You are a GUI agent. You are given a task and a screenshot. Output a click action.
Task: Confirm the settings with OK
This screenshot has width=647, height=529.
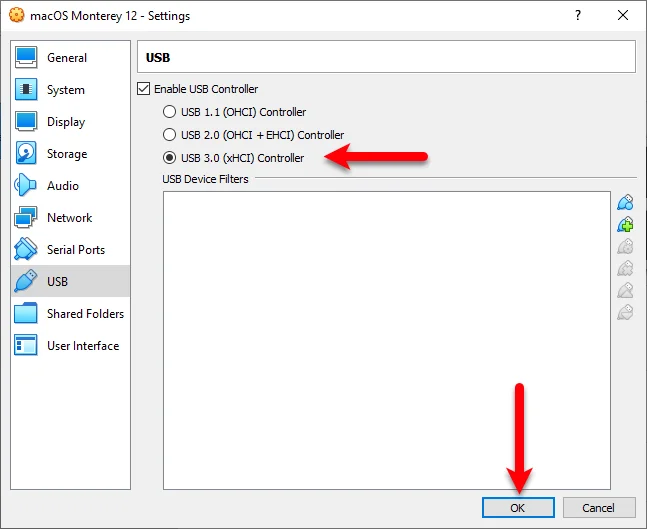click(x=518, y=508)
